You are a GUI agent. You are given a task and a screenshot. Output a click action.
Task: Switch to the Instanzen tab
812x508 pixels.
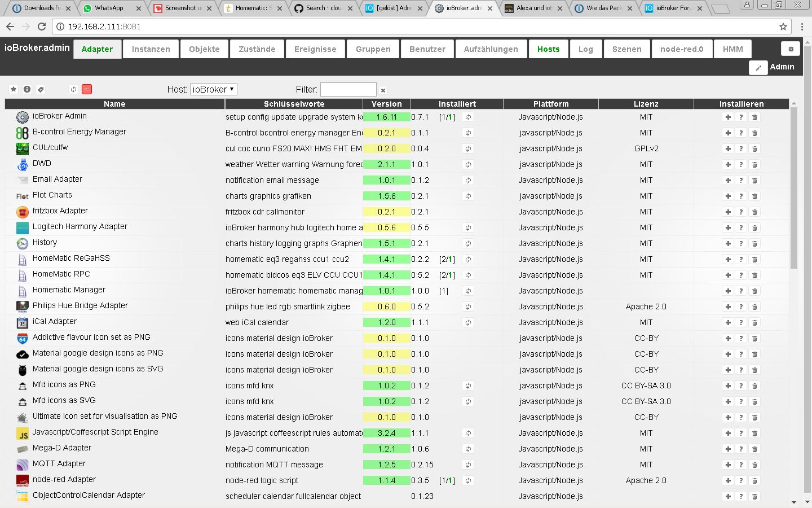click(x=151, y=49)
